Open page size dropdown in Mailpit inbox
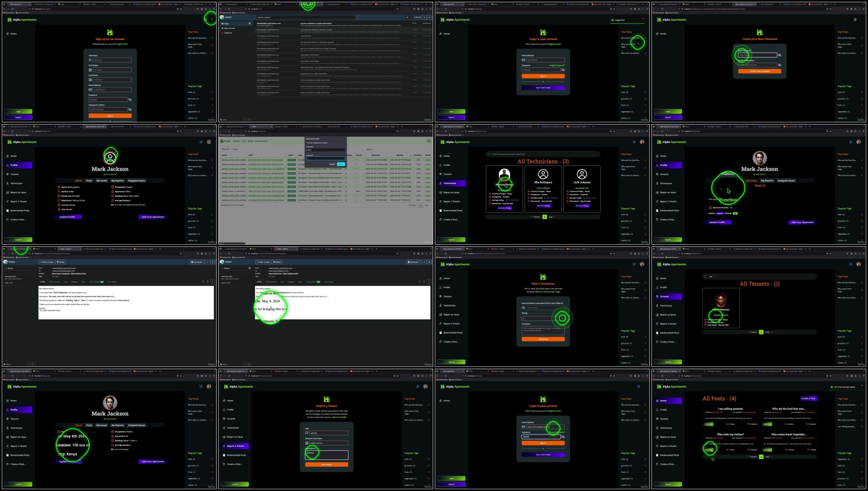 click(x=409, y=17)
